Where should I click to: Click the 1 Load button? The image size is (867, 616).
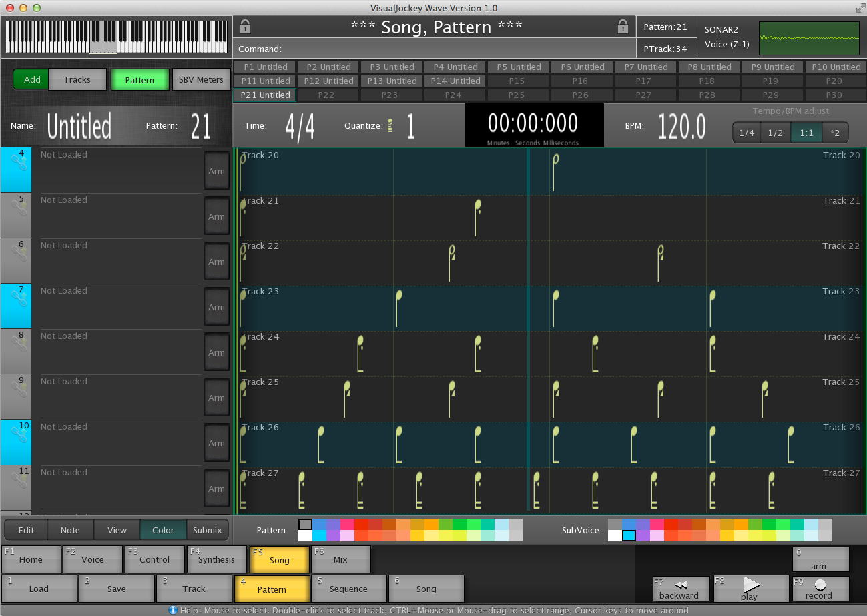39,589
